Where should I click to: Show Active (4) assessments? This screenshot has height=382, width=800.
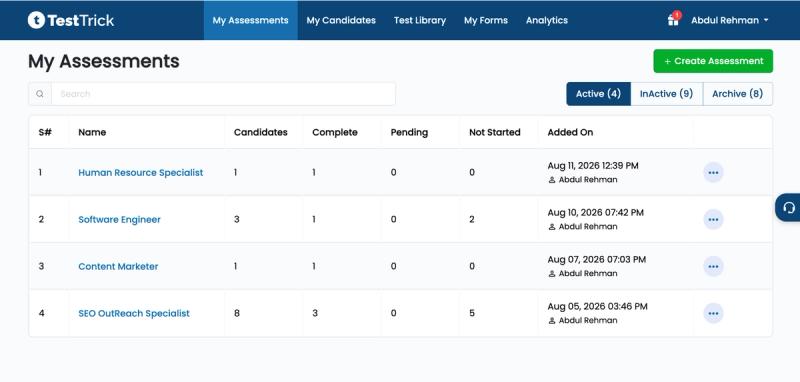[x=598, y=94]
